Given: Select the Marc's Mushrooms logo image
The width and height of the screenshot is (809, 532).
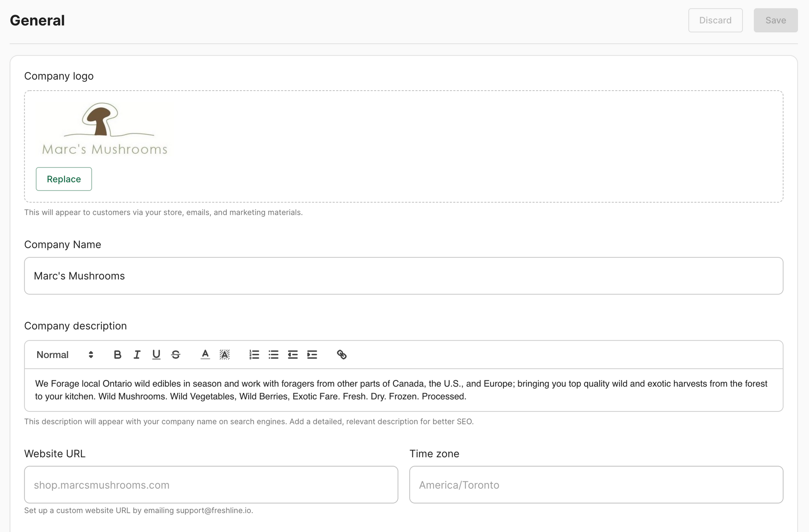Looking at the screenshot, I should pyautogui.click(x=105, y=129).
